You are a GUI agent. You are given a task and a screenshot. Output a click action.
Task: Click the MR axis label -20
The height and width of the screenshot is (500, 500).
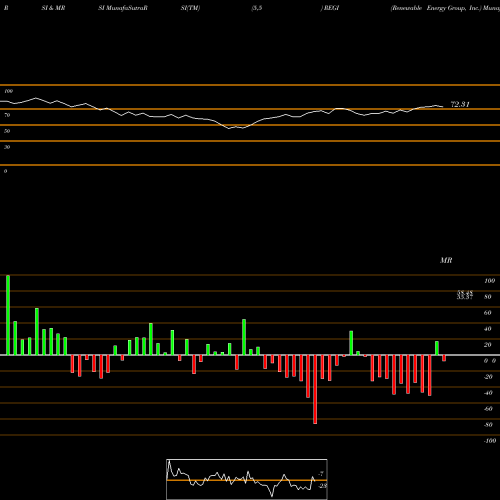[x=488, y=377]
